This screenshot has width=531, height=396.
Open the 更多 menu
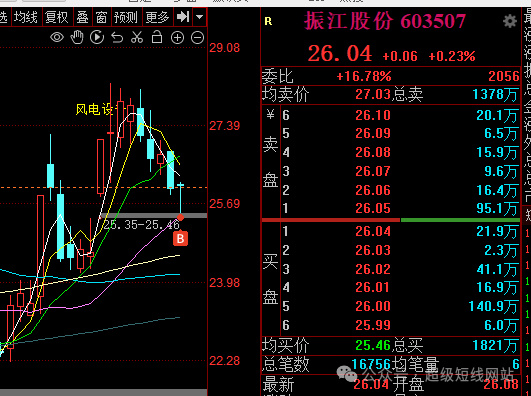click(x=157, y=17)
